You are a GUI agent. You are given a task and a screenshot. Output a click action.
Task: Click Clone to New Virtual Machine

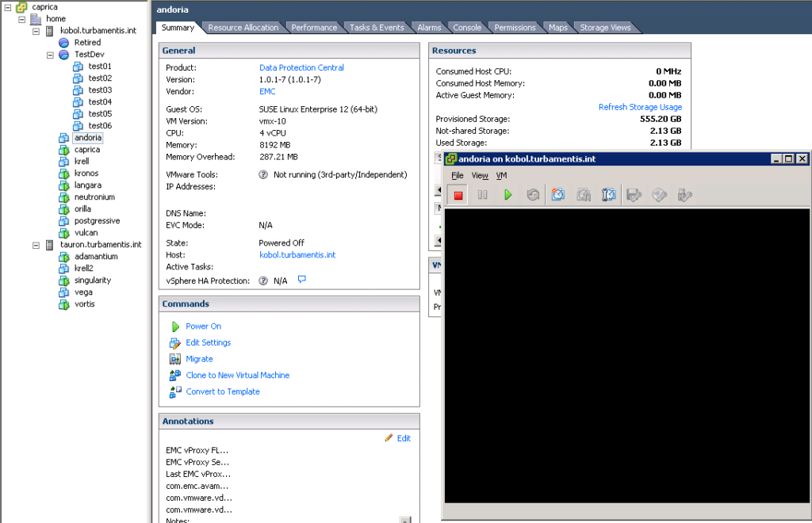[x=237, y=376]
